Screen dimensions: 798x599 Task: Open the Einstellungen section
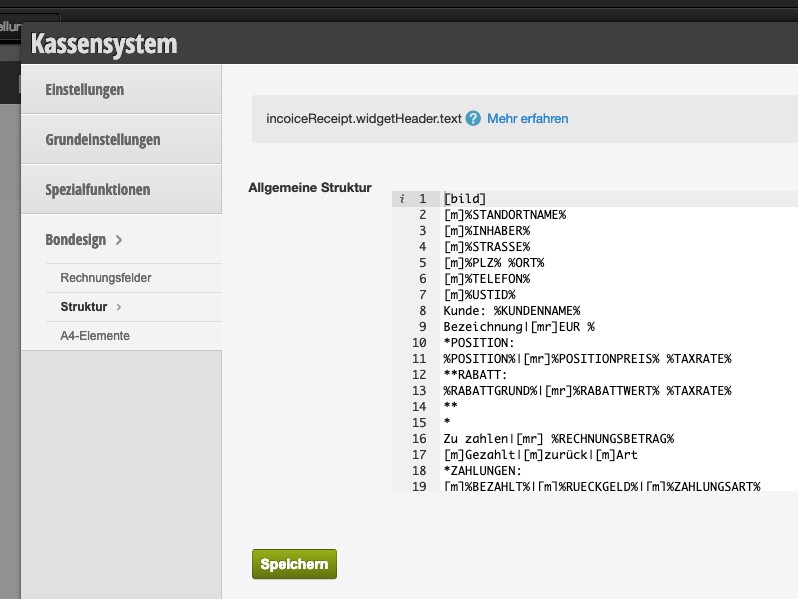85,90
